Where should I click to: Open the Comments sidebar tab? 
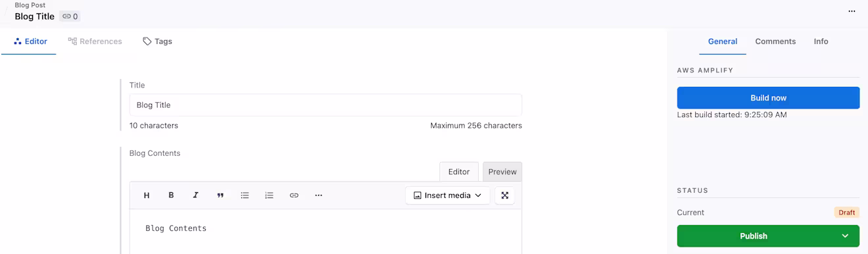click(775, 41)
